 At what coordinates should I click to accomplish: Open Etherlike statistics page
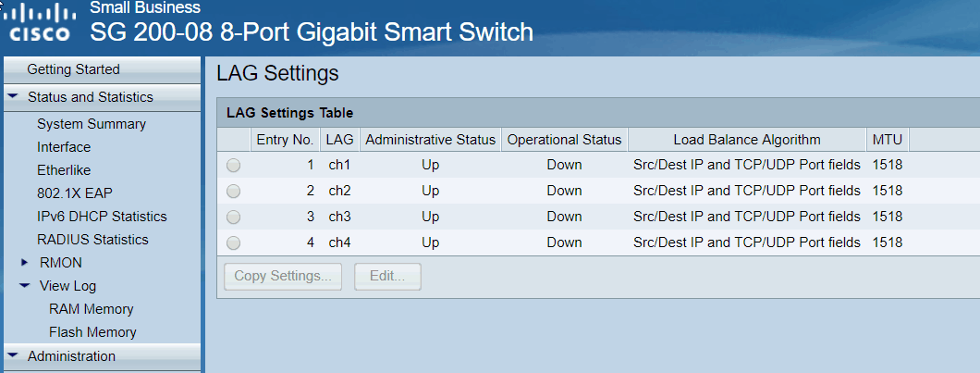coord(64,170)
